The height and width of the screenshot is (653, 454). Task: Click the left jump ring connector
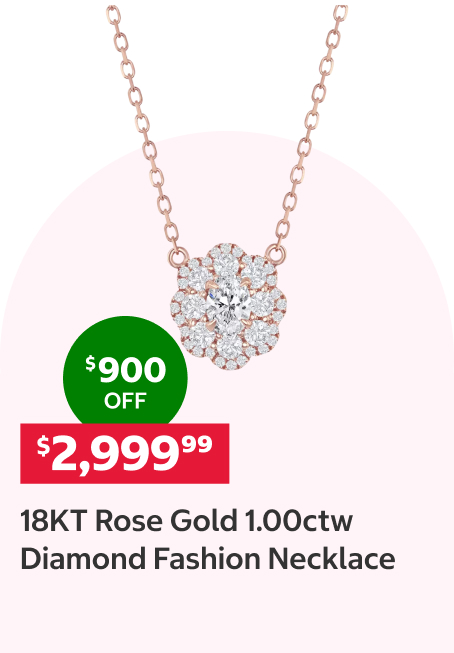(x=178, y=256)
